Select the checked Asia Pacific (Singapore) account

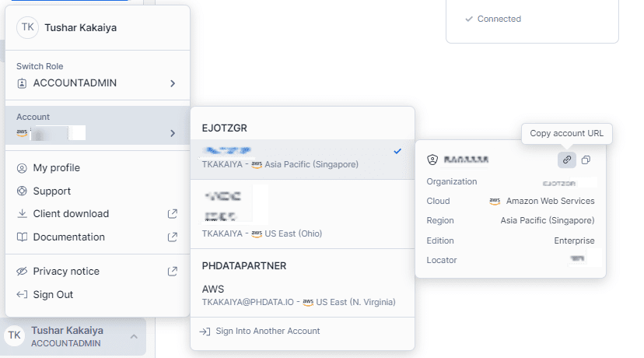[x=303, y=159]
